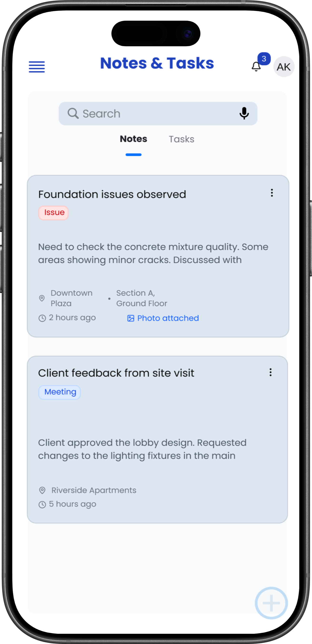
Task: Open notifications bell with 3 badge
Action: pyautogui.click(x=256, y=67)
